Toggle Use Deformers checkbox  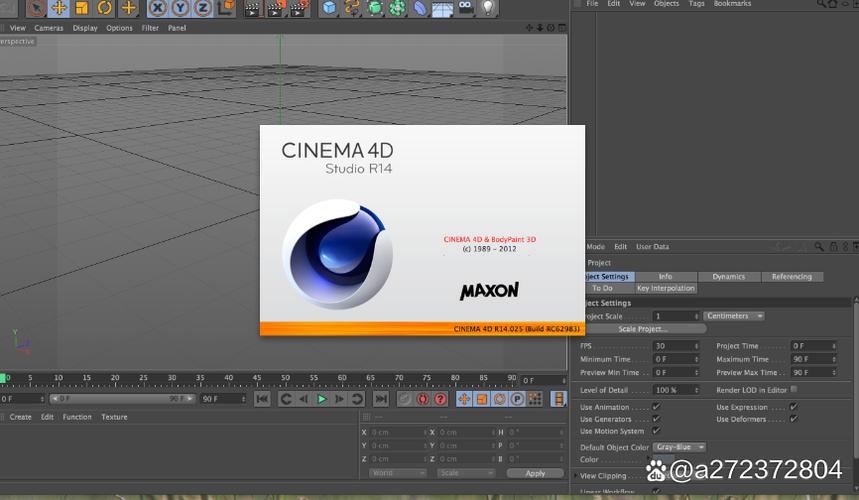(793, 419)
